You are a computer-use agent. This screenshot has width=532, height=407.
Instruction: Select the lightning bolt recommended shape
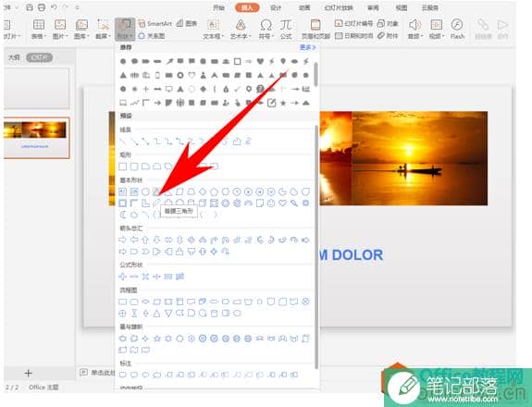click(271, 61)
